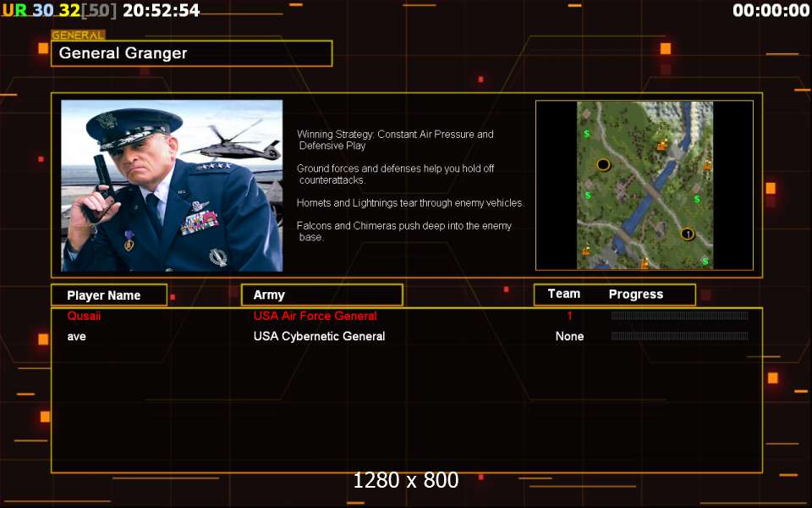Select player name 'ave'

pos(77,336)
